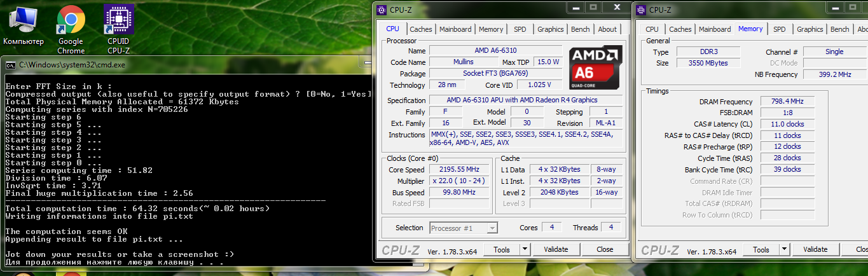Click Validate in first CPU-Z window

pos(556,249)
